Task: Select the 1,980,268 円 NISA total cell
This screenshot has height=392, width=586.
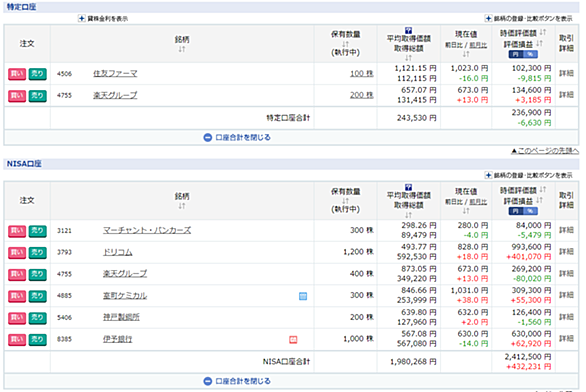Action: point(409,362)
